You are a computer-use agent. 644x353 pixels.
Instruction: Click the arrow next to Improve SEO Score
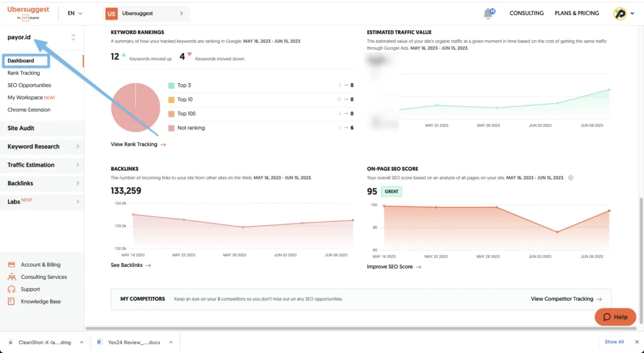418,267
